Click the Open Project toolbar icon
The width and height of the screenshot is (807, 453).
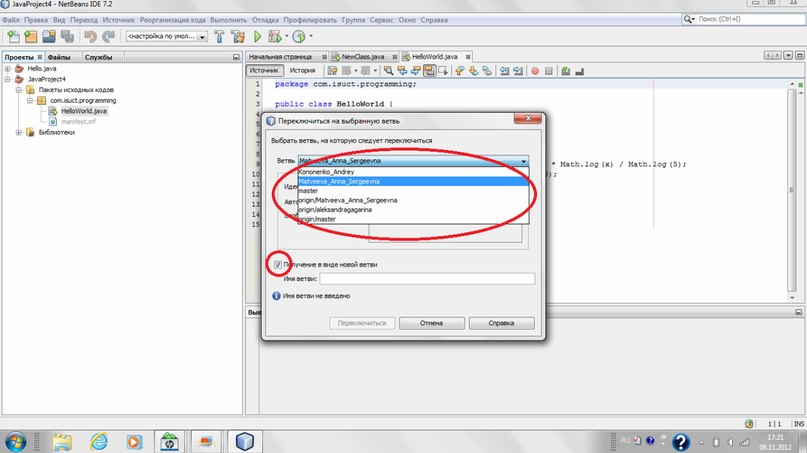[49, 37]
